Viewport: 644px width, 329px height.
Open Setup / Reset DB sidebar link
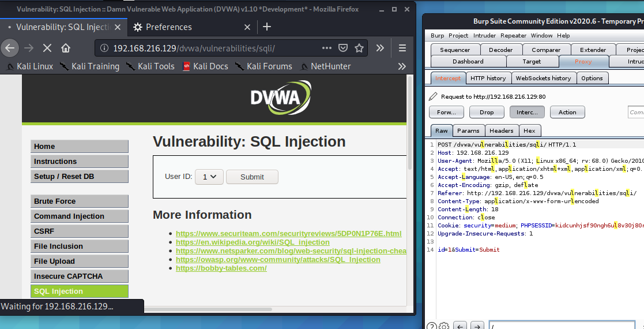coord(79,177)
